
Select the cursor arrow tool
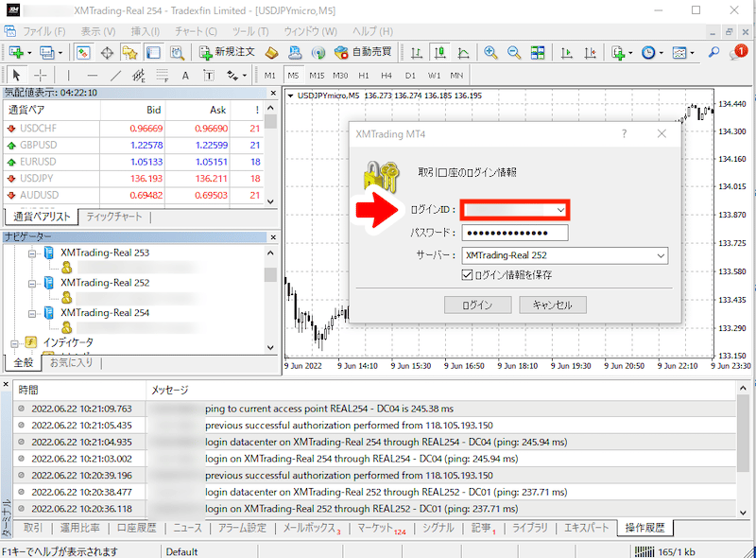(16, 76)
